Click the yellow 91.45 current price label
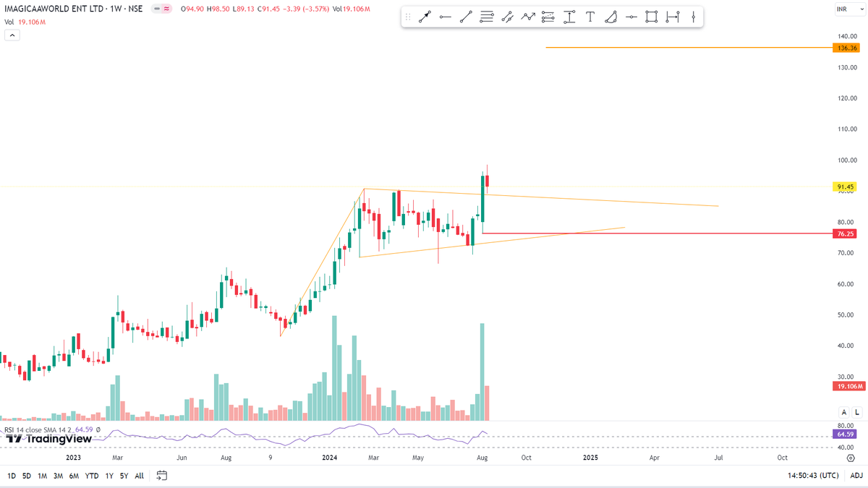The height and width of the screenshot is (488, 868). click(x=846, y=187)
